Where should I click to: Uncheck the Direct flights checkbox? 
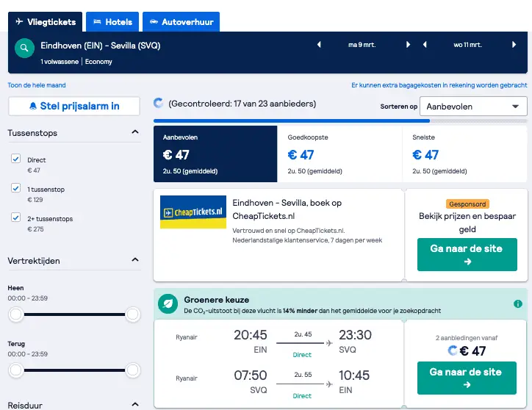pyautogui.click(x=15, y=159)
